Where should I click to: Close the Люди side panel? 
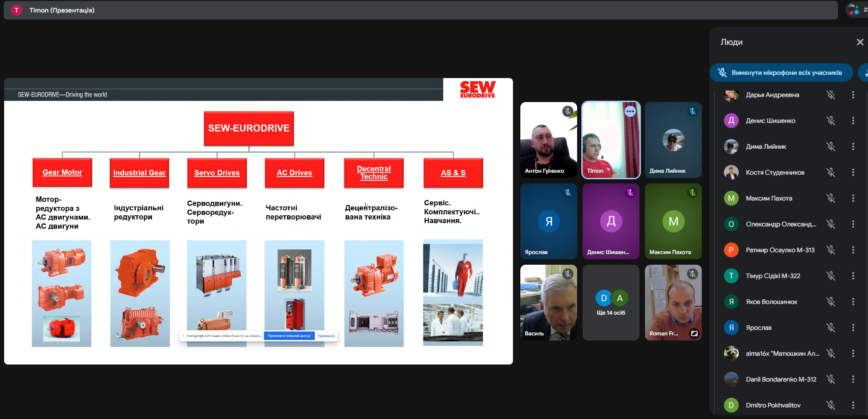pos(860,42)
